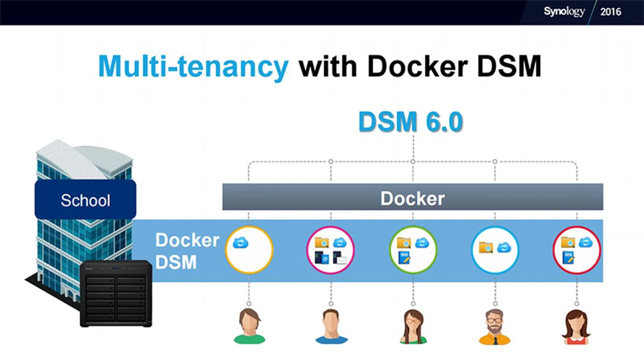The image size is (644, 361).
Task: Click the 2016 year label in header
Action: pyautogui.click(x=610, y=12)
